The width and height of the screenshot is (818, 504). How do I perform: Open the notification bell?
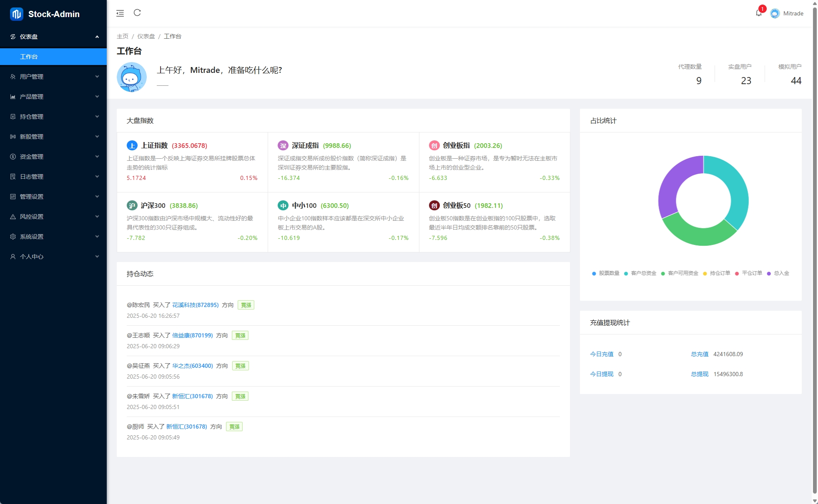(758, 13)
